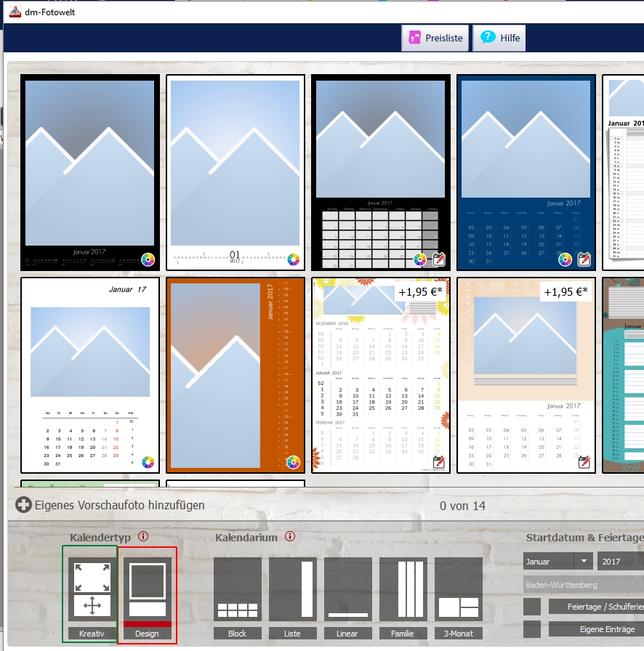Image resolution: width=644 pixels, height=651 pixels.
Task: Click color wheel icon on orange design
Action: point(294,462)
